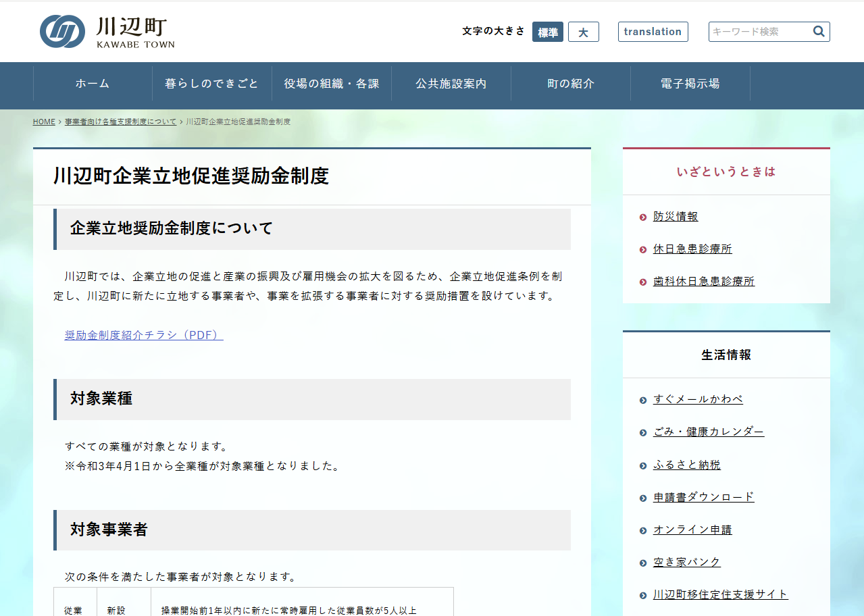Click the arrow bullet beside 歯科休日急患診療所
The height and width of the screenshot is (616, 864).
point(643,282)
